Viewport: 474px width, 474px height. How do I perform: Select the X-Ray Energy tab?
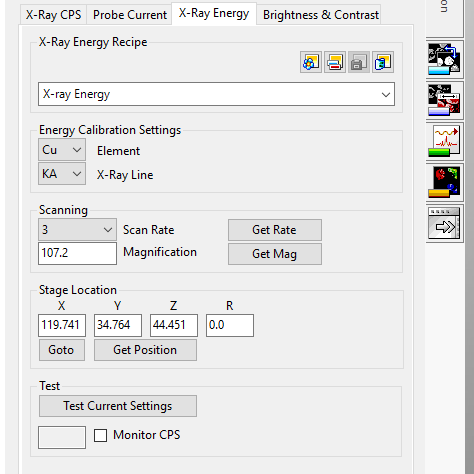[x=214, y=13]
